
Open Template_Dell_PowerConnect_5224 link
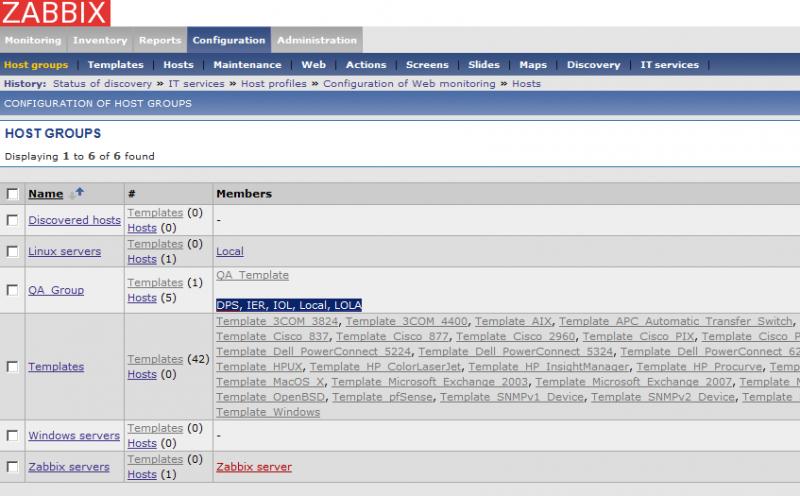pyautogui.click(x=313, y=352)
